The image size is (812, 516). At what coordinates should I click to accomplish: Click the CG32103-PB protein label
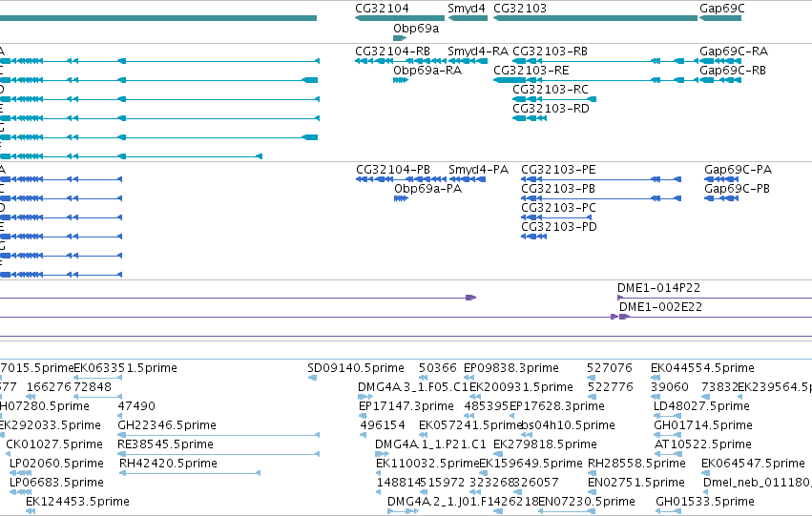(558, 189)
